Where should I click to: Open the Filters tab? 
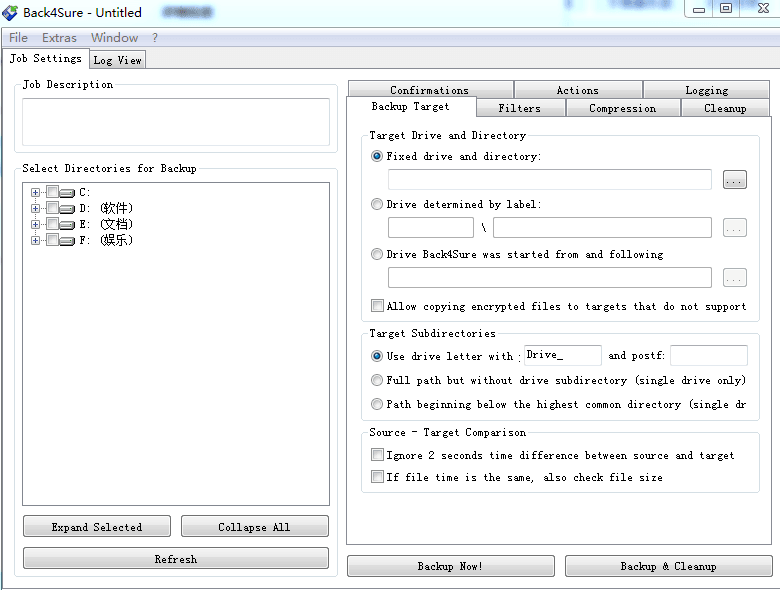(x=520, y=108)
